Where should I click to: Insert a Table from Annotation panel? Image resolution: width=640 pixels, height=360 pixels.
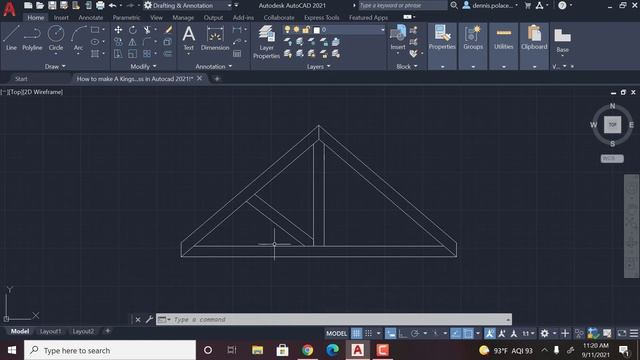(x=237, y=53)
